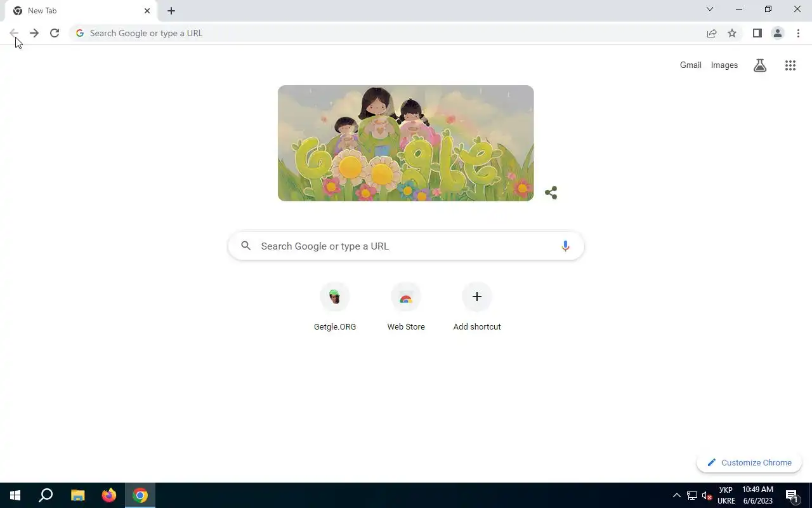812x508 pixels.
Task: Open the Google apps grid icon
Action: coord(790,65)
